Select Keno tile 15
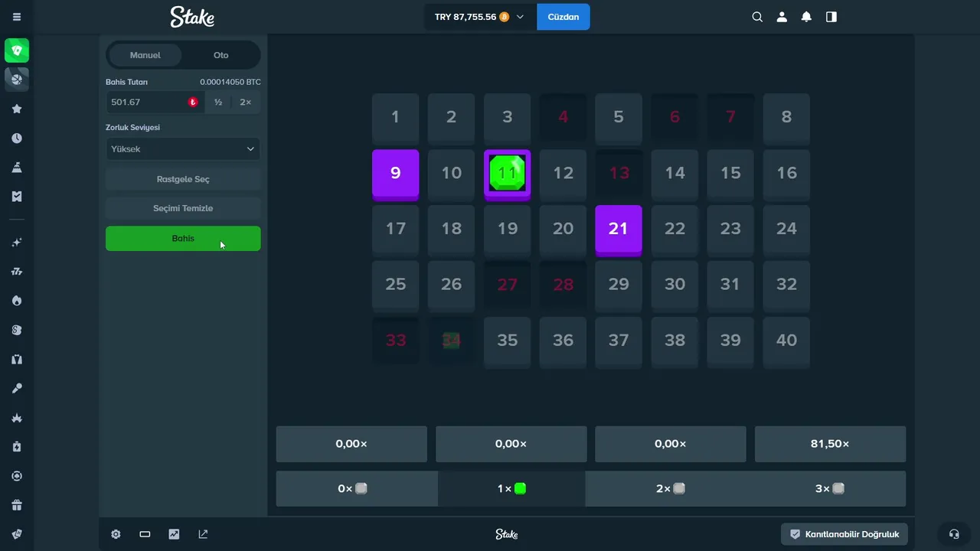980x551 pixels. (730, 174)
